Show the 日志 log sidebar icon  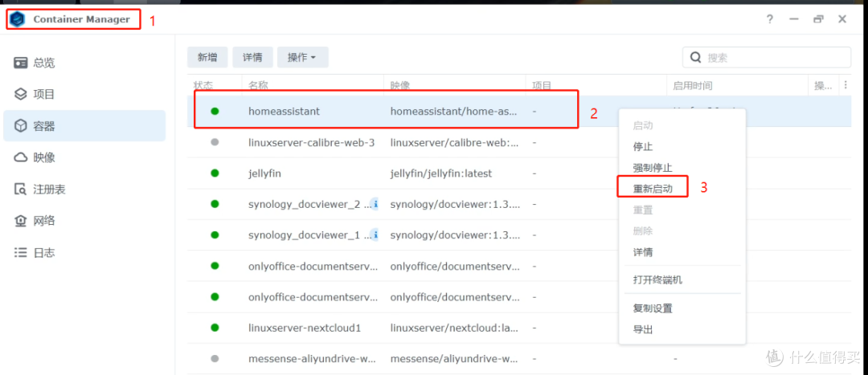click(21, 252)
